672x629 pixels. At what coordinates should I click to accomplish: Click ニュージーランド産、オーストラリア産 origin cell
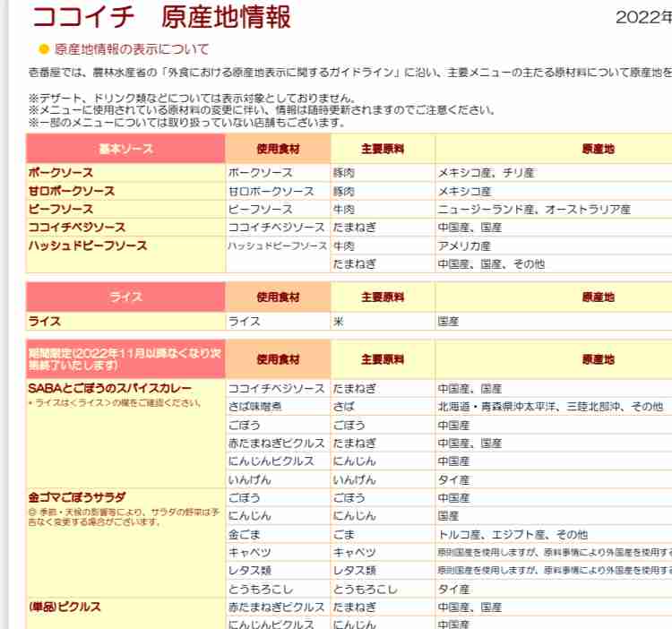pyautogui.click(x=534, y=209)
